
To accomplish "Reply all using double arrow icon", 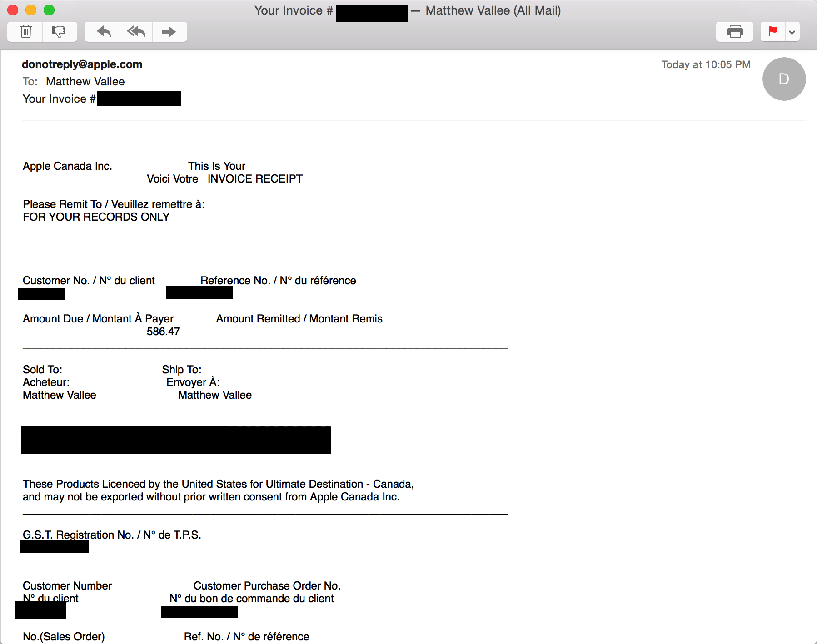I will [136, 32].
